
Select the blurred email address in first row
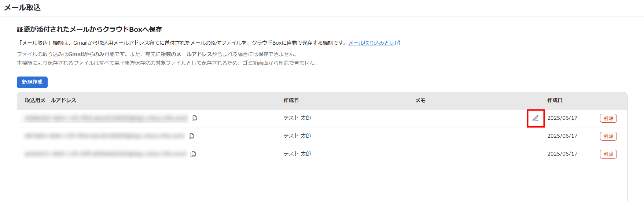(x=106, y=118)
